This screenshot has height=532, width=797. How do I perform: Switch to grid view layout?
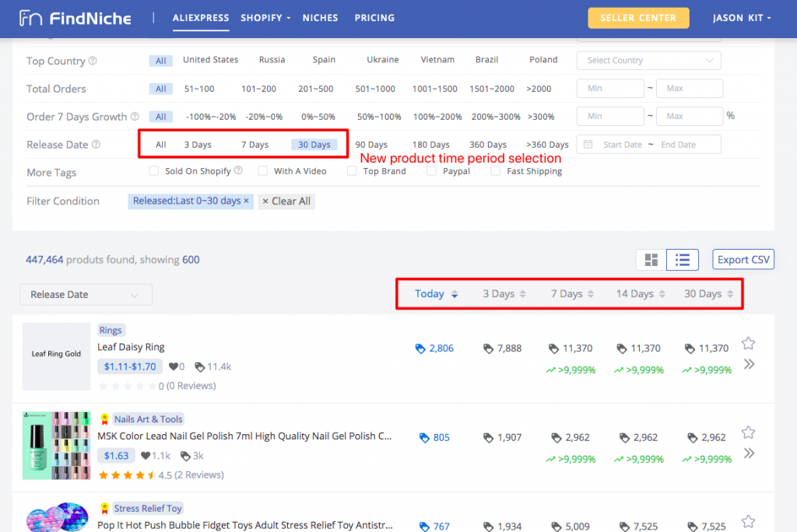(x=651, y=260)
